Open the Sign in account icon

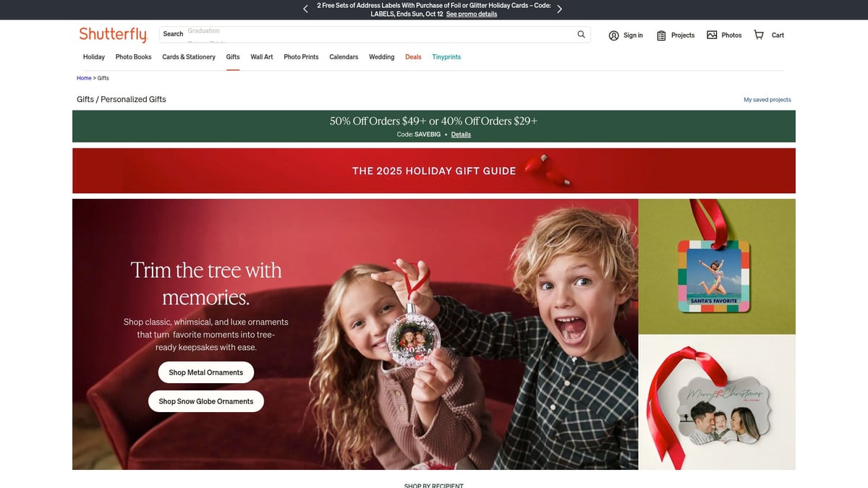[x=613, y=35]
